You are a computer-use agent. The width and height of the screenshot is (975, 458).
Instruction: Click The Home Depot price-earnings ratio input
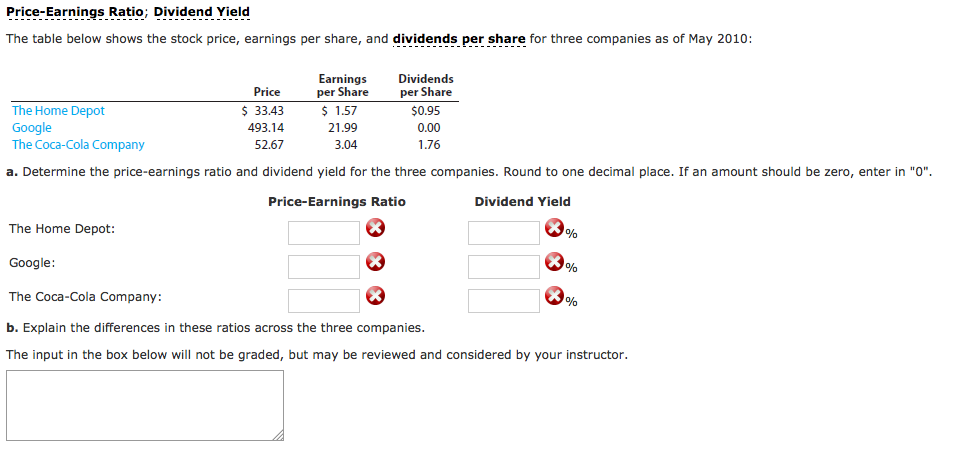point(324,233)
